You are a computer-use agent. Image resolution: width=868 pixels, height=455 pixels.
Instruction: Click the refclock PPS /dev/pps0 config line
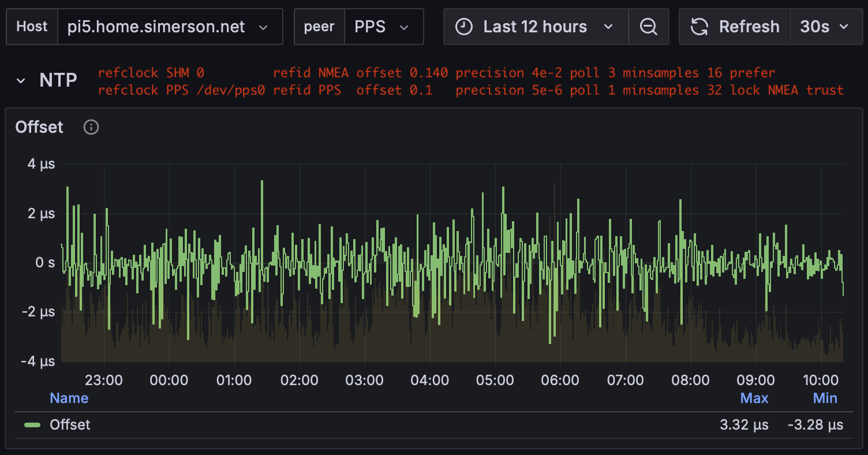click(x=471, y=90)
